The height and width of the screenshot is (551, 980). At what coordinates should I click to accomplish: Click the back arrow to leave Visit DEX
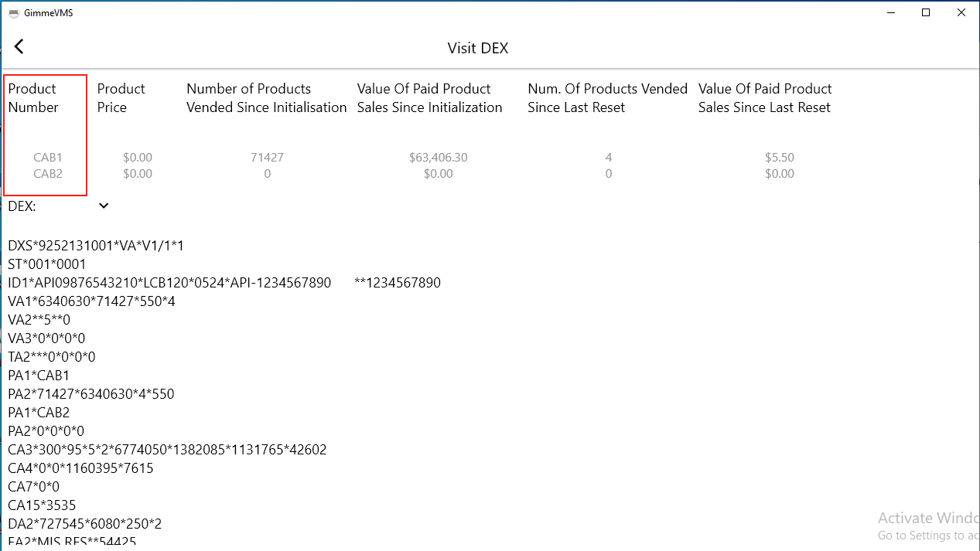(x=19, y=46)
